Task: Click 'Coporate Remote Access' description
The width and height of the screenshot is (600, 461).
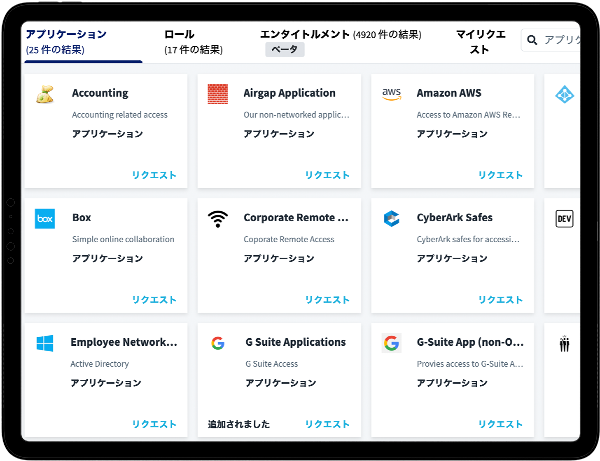Action: pos(289,239)
